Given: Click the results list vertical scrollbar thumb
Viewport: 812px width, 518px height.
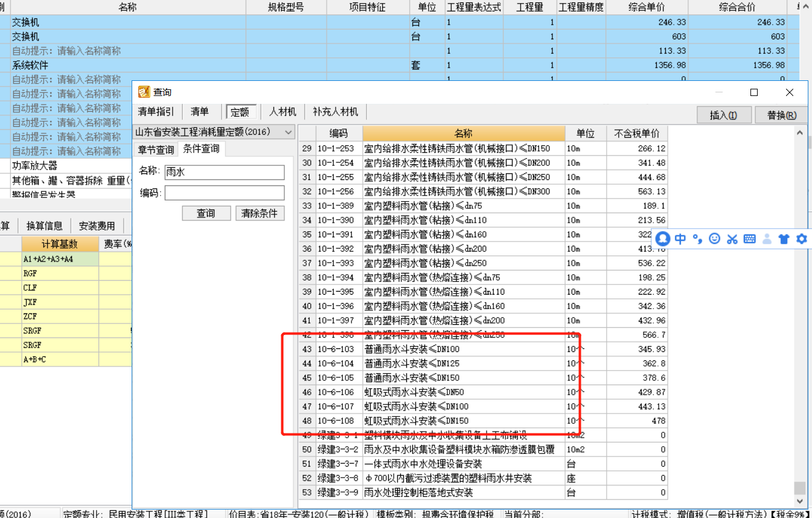Looking at the screenshot, I should point(800,488).
